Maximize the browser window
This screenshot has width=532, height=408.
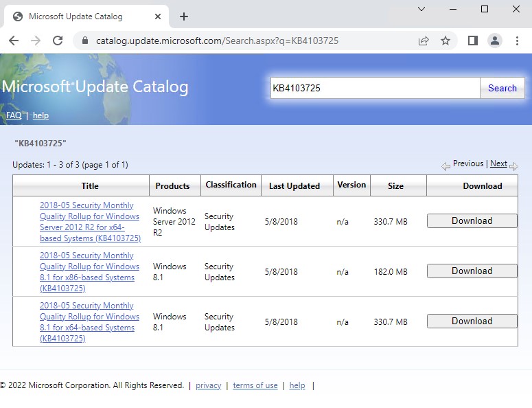pyautogui.click(x=485, y=9)
